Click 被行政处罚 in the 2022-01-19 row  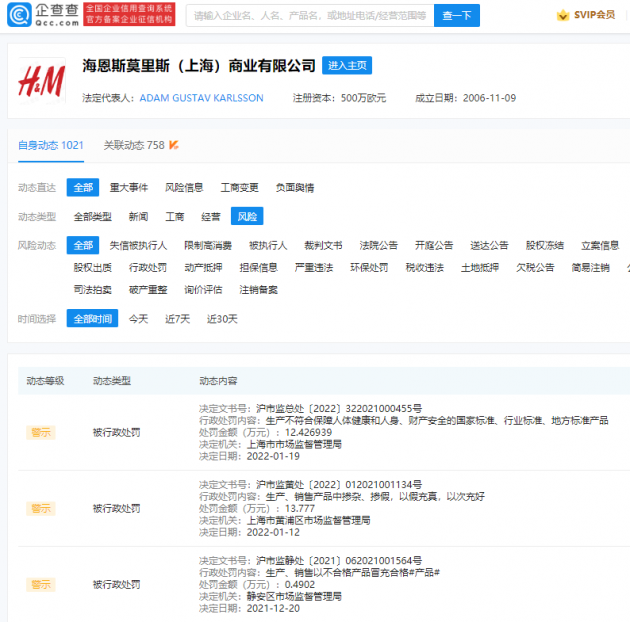click(x=117, y=433)
